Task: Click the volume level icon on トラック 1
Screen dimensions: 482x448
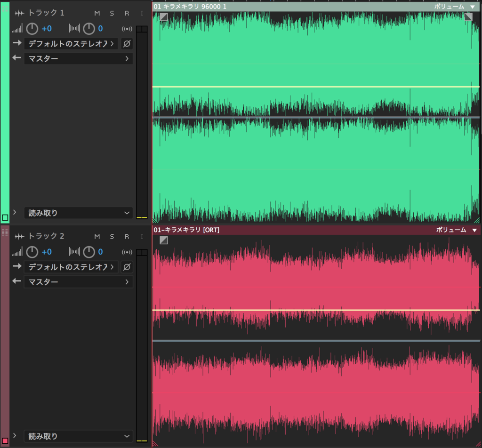Action: 17,29
